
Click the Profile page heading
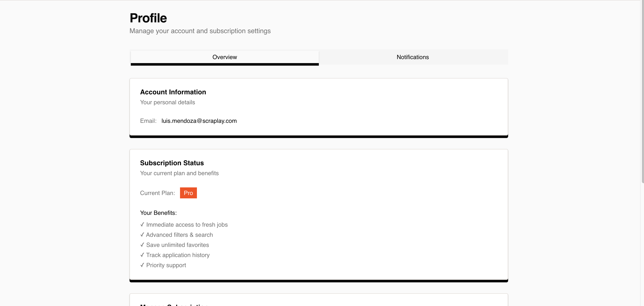tap(148, 18)
